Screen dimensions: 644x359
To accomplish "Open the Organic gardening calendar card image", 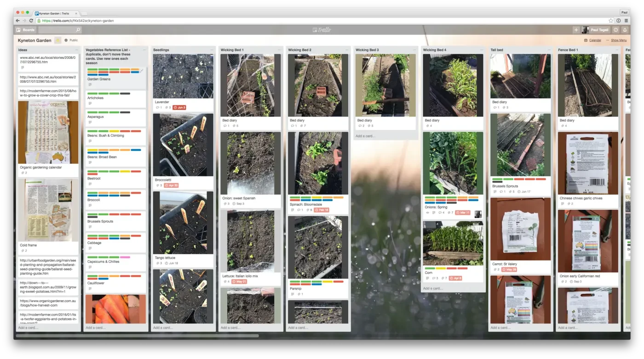I will 48,132.
